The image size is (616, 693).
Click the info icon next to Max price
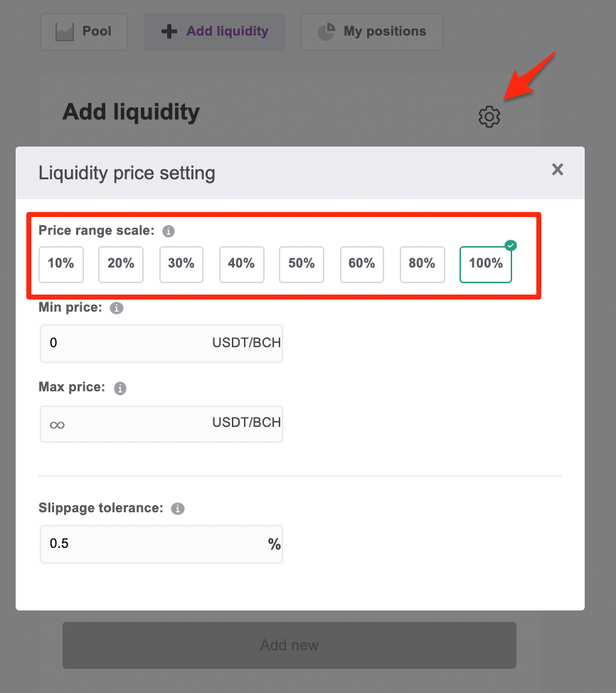pyautogui.click(x=120, y=388)
